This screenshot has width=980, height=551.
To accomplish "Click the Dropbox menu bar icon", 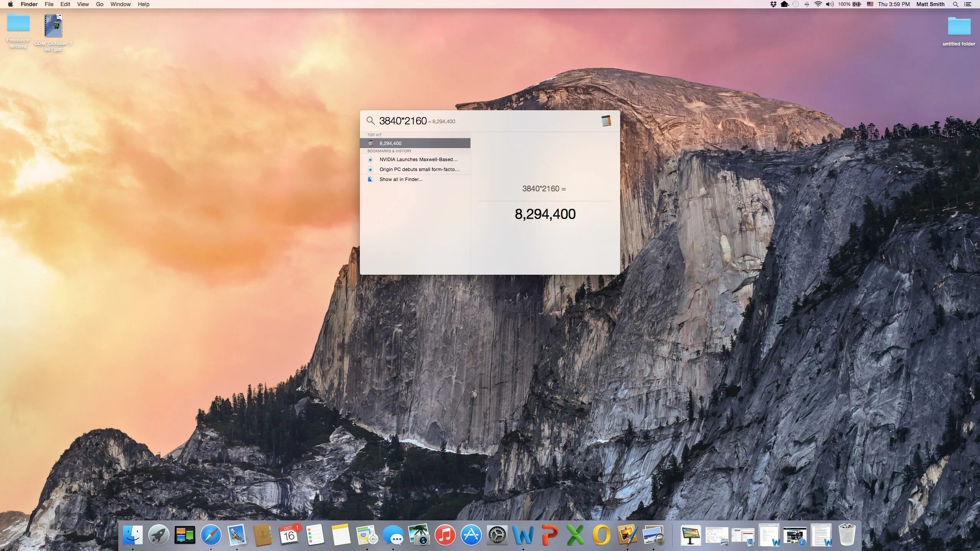I will point(773,4).
